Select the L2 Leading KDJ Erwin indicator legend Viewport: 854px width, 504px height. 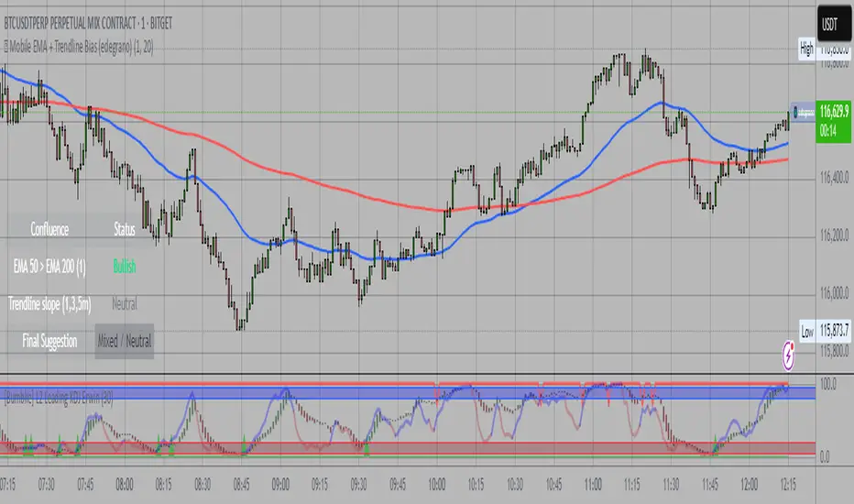(59, 399)
